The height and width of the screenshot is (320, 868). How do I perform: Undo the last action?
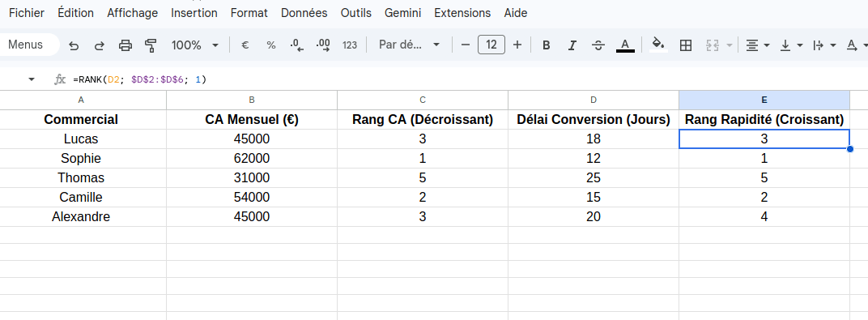[x=74, y=45]
